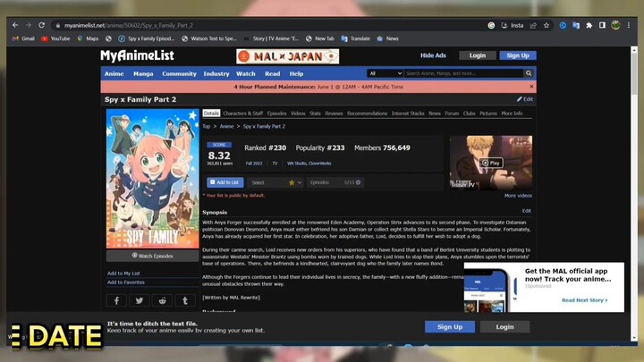The width and height of the screenshot is (644, 362).
Task: Bookmark this page with the star icon
Action: click(x=547, y=25)
